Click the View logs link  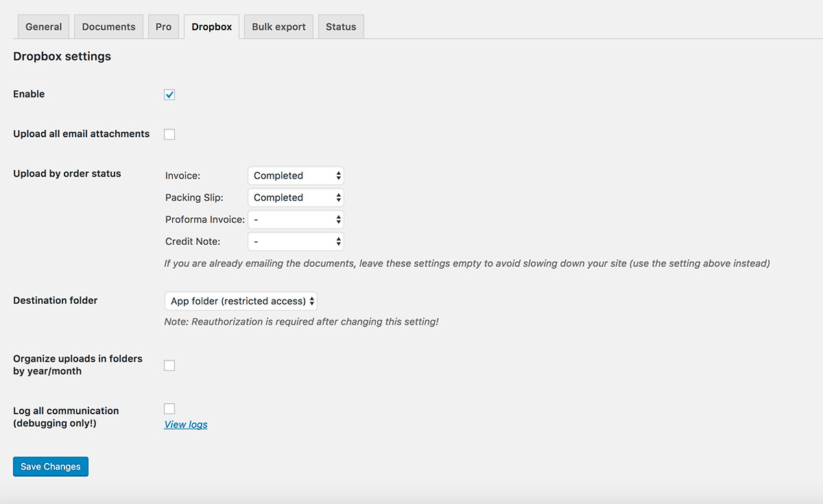(x=186, y=424)
